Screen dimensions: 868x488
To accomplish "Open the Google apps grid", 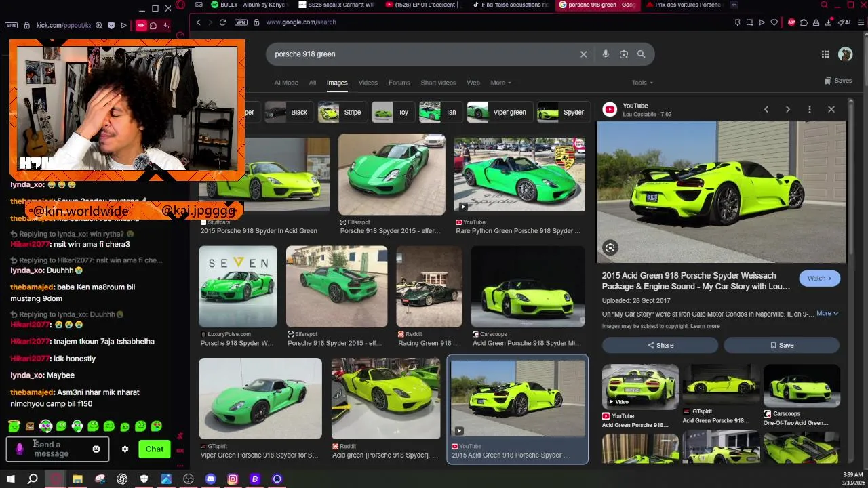I will pyautogui.click(x=825, y=54).
